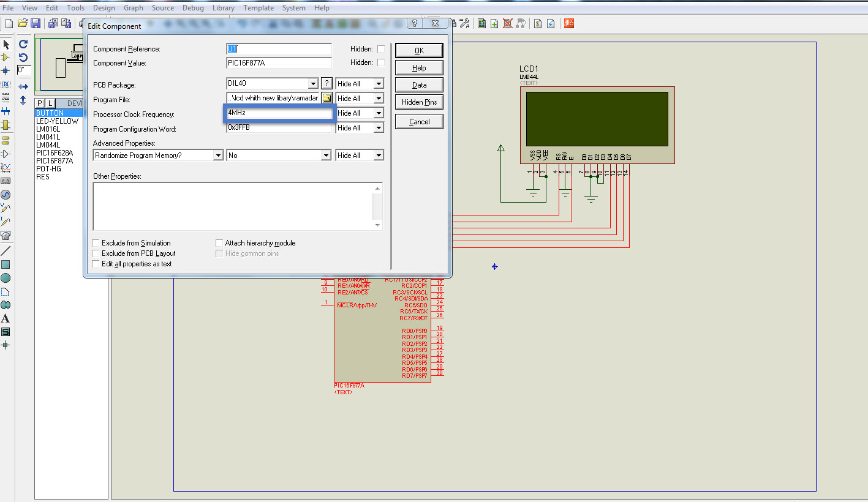Image resolution: width=868 pixels, height=502 pixels.
Task: Enable Attach hierarchy module checkbox
Action: click(x=219, y=243)
